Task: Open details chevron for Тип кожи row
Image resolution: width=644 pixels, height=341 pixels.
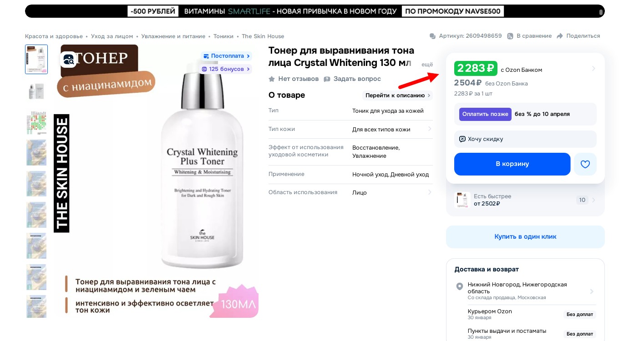Action: point(430,129)
